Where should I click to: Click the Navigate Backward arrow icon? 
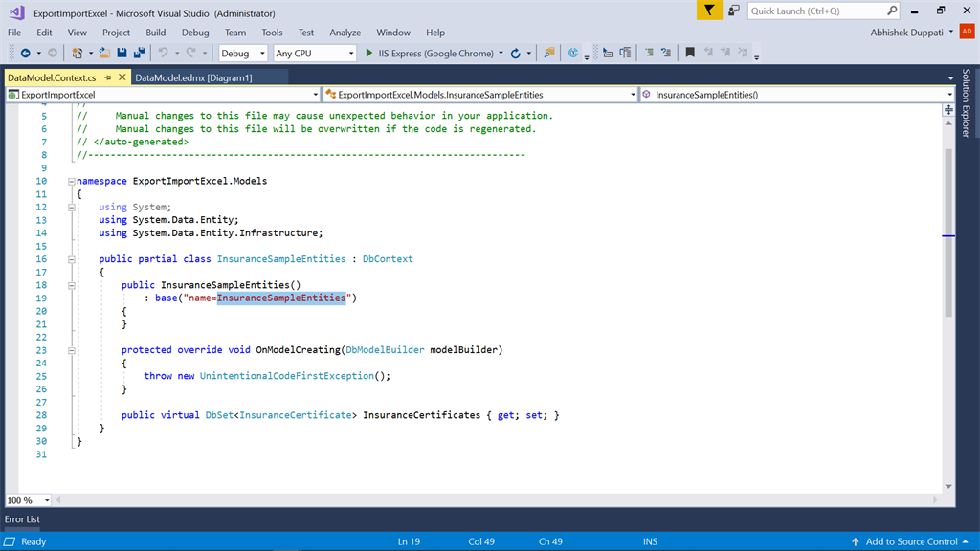point(25,54)
